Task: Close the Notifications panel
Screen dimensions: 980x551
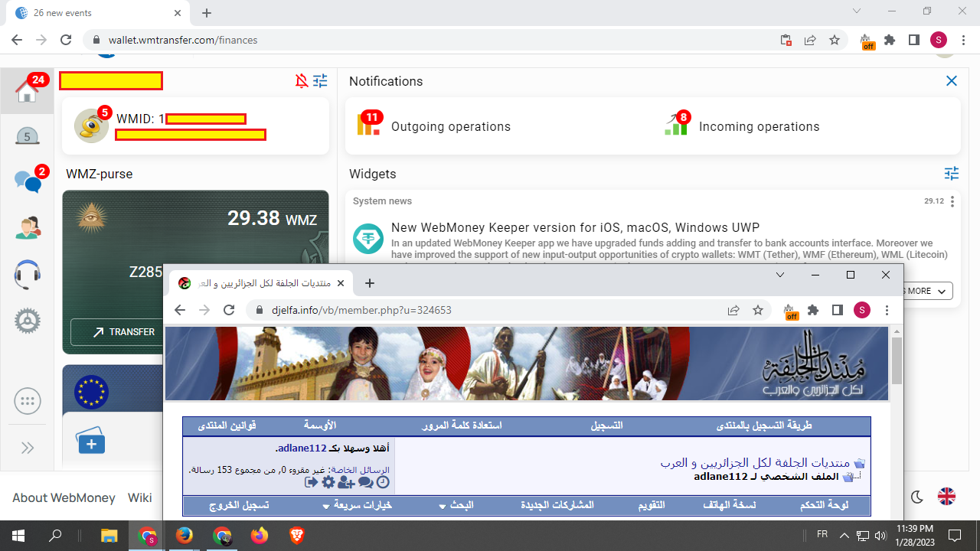Action: pyautogui.click(x=952, y=81)
